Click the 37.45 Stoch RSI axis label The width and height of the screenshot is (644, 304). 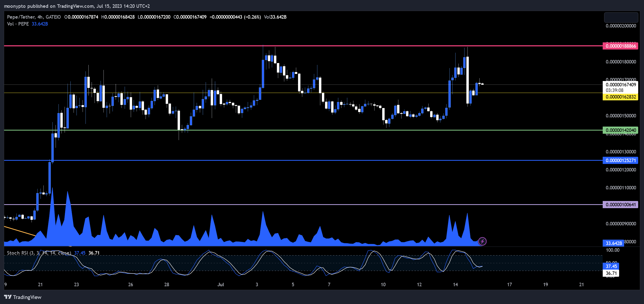[x=611, y=266]
